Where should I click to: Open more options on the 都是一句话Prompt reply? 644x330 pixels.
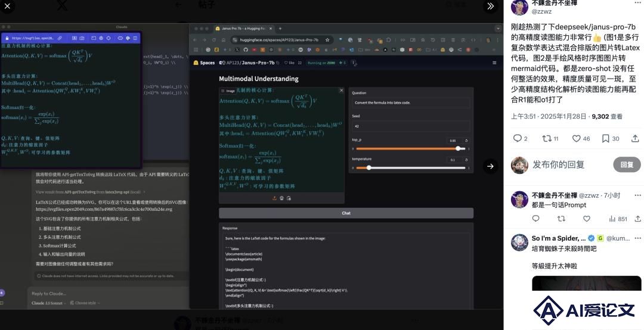click(637, 195)
